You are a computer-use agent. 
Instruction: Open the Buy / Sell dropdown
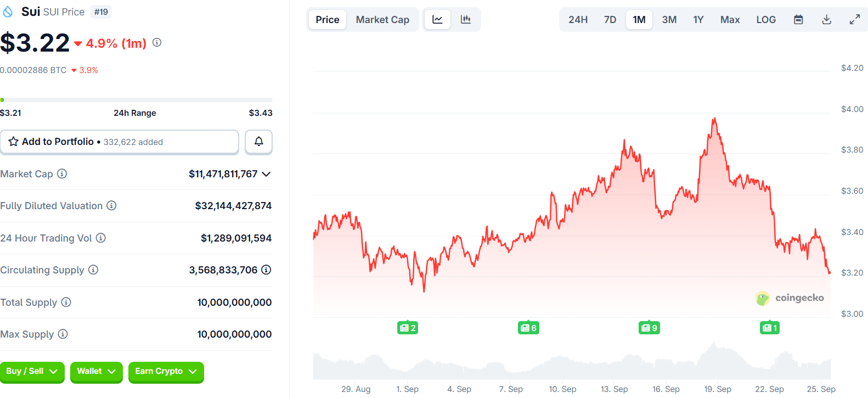click(32, 372)
